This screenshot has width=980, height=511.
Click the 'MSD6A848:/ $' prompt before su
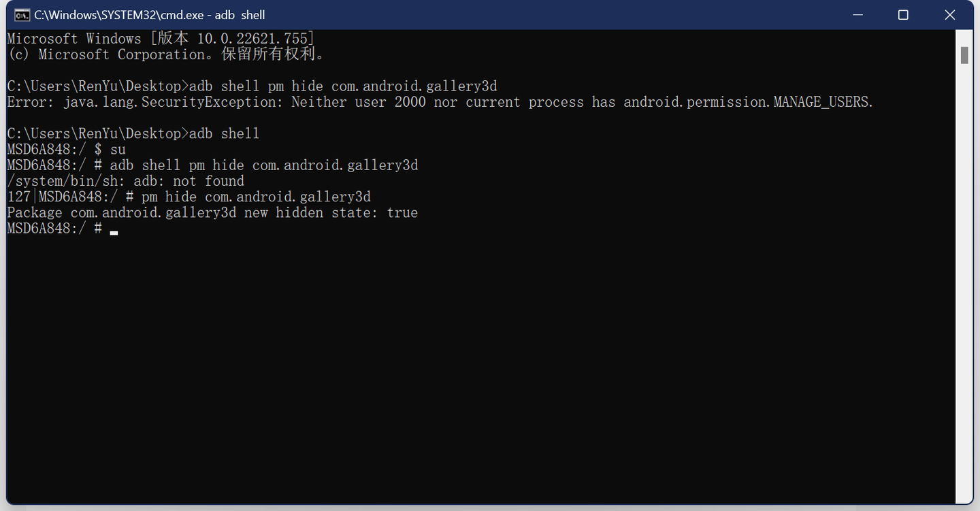[54, 149]
